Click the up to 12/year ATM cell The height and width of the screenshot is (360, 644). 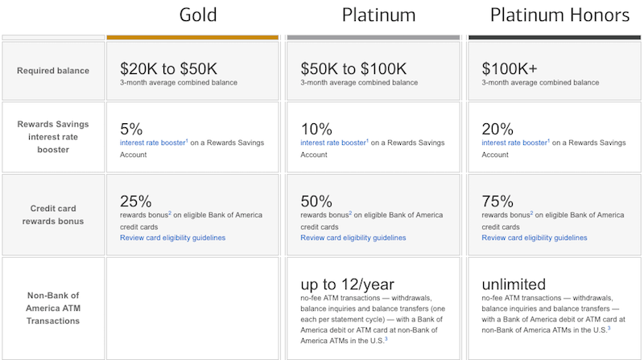374,308
